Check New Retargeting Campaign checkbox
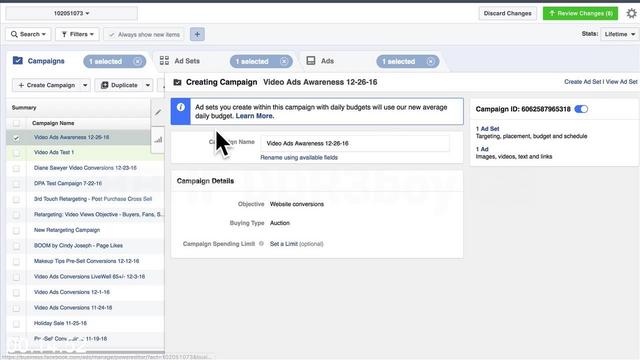640x360 pixels. coord(16,230)
